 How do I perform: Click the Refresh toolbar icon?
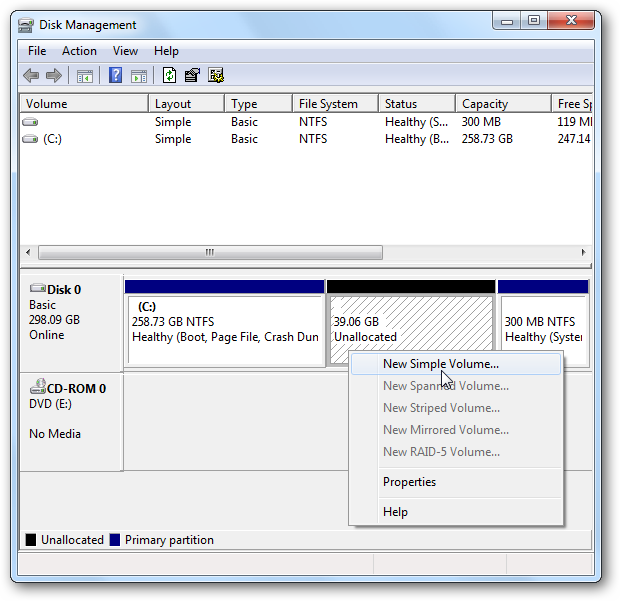point(169,75)
